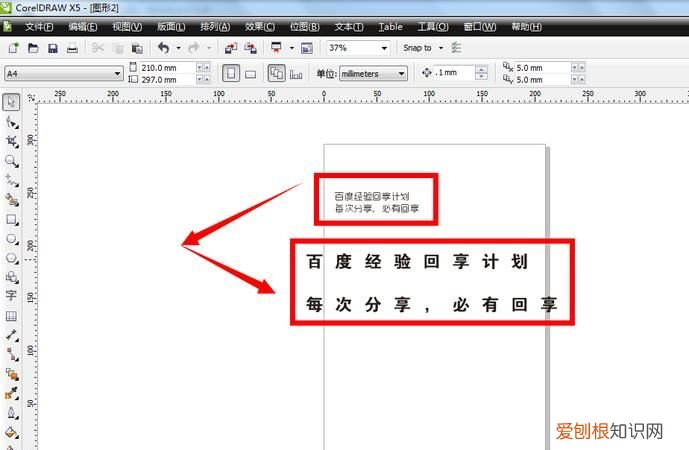Open the Welcome screen icon
Screen dimensions: 689x450
click(x=307, y=48)
